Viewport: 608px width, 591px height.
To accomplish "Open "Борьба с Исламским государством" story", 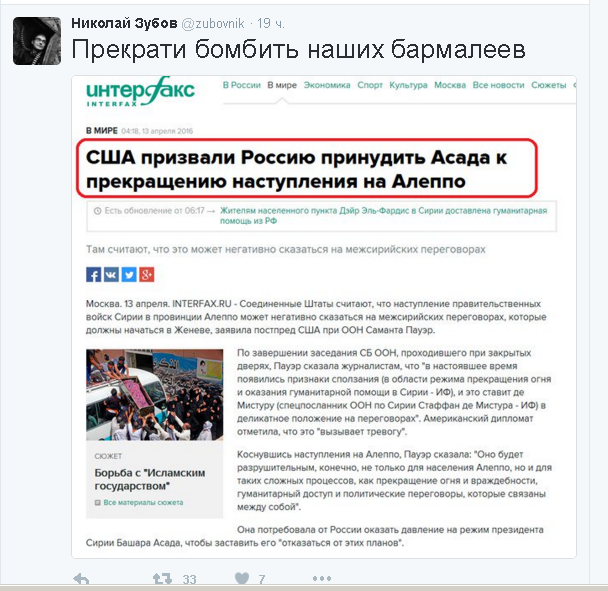I will (150, 479).
